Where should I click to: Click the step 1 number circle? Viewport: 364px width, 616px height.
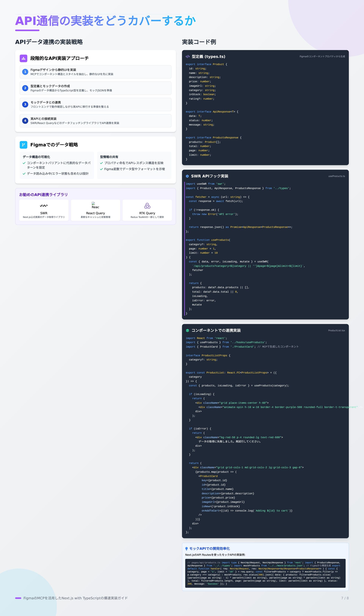pos(25,72)
